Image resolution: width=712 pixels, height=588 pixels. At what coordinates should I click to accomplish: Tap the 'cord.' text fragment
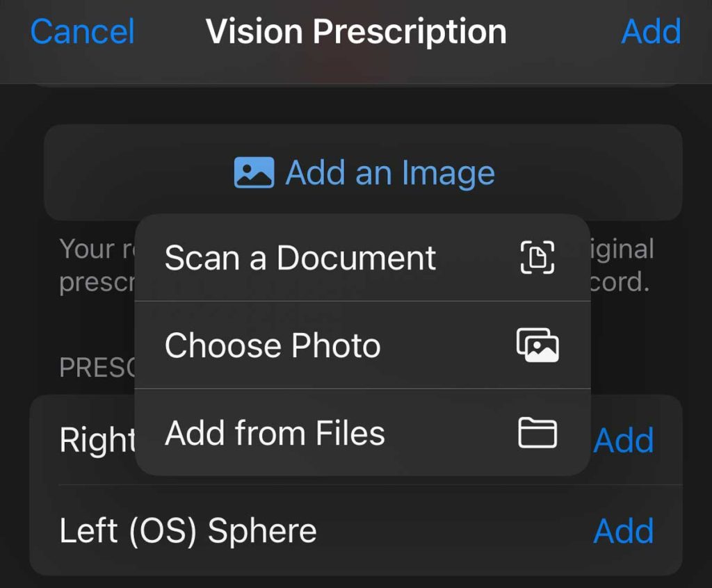coord(619,283)
